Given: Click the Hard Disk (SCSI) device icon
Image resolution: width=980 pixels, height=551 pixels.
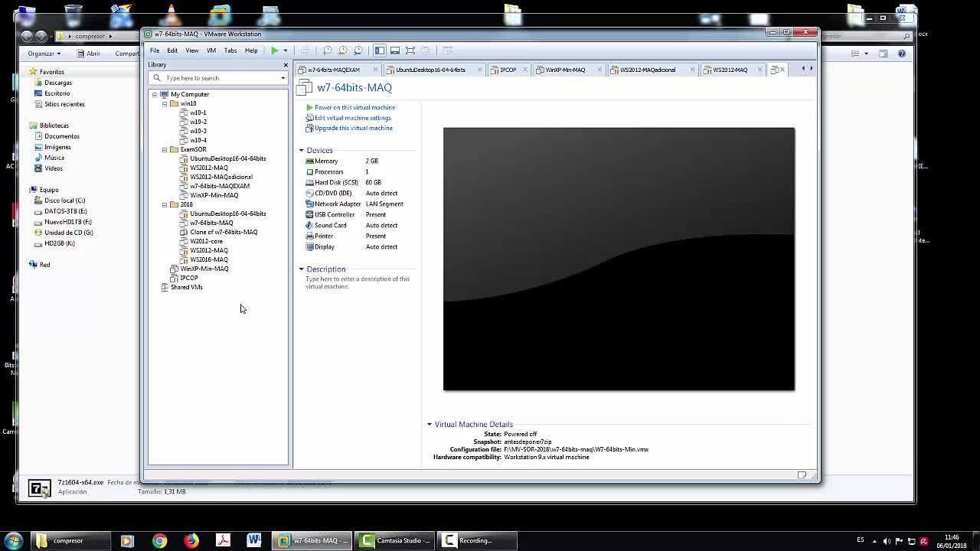Looking at the screenshot, I should click(x=309, y=182).
